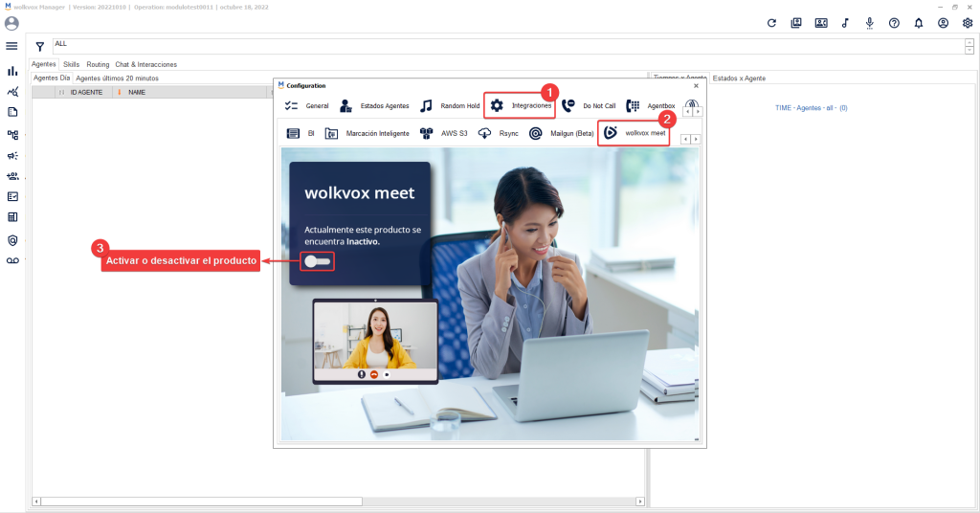
Task: Click left arrow of integrations tab row
Action: coord(685,140)
